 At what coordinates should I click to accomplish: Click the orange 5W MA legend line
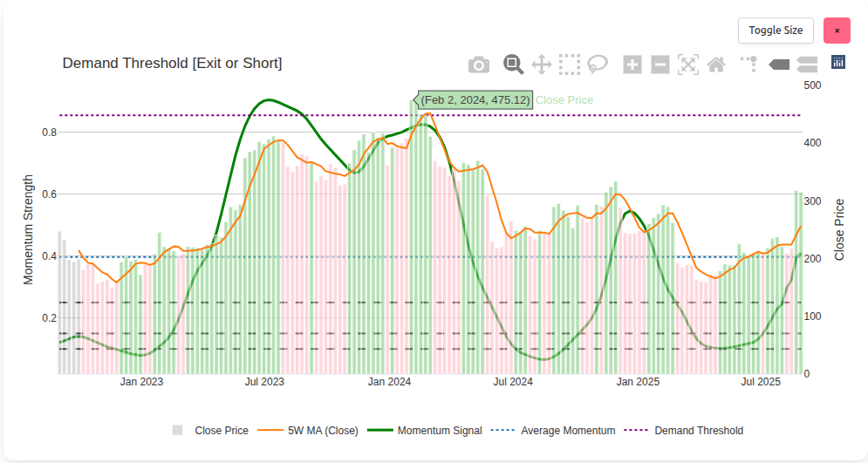tap(270, 430)
